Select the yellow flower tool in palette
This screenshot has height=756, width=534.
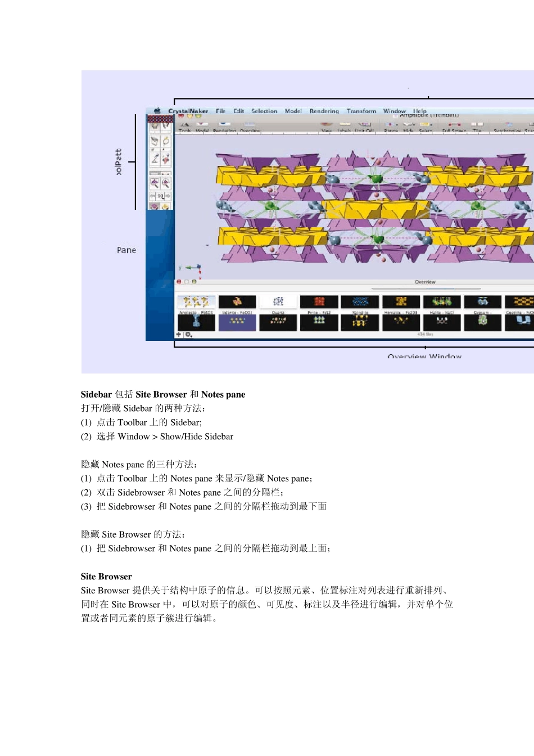(166, 206)
